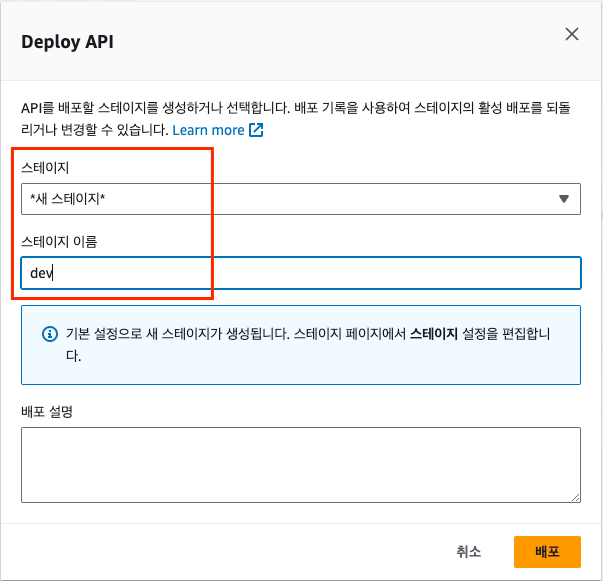This screenshot has width=603, height=581.
Task: Click inside the 배포 설명 text area
Action: tap(300, 464)
